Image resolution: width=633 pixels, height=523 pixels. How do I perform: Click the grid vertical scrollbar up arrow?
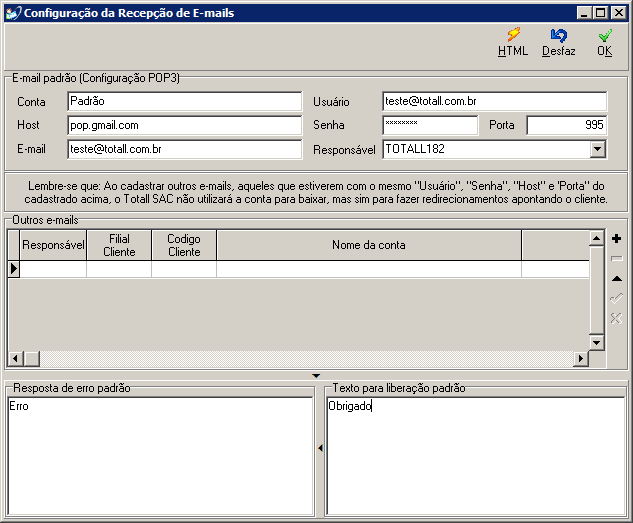click(x=596, y=238)
